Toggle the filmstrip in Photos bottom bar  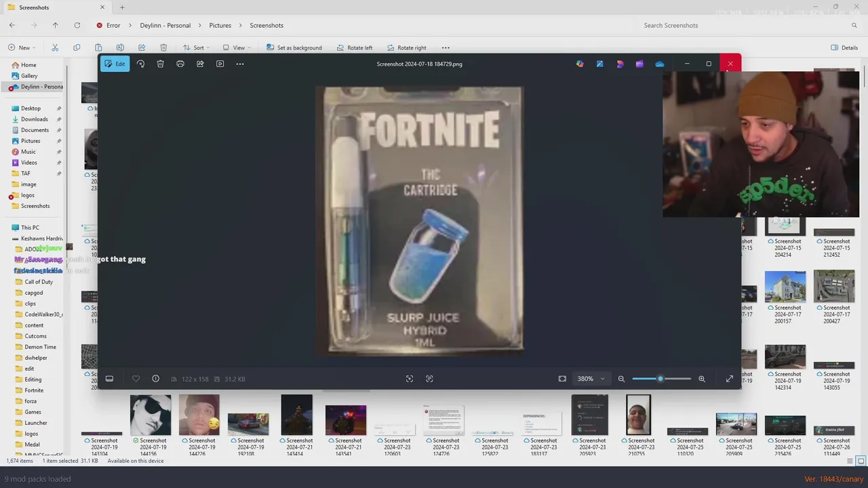[x=109, y=379]
